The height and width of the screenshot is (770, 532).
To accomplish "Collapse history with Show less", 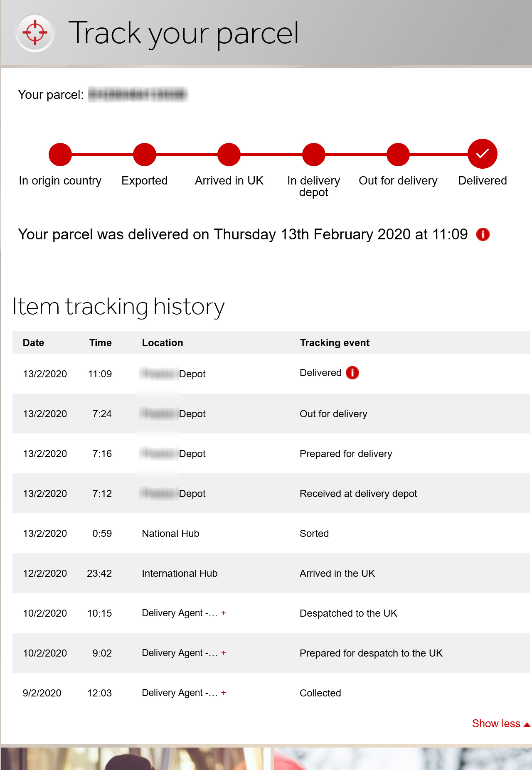I will 501,723.
